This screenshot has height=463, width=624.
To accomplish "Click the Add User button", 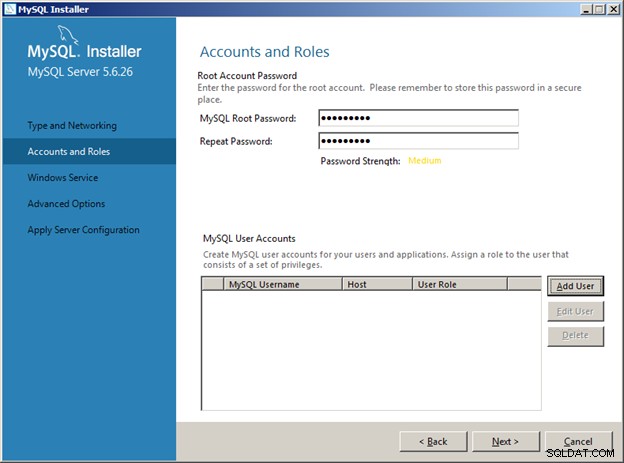I will (x=575, y=286).
